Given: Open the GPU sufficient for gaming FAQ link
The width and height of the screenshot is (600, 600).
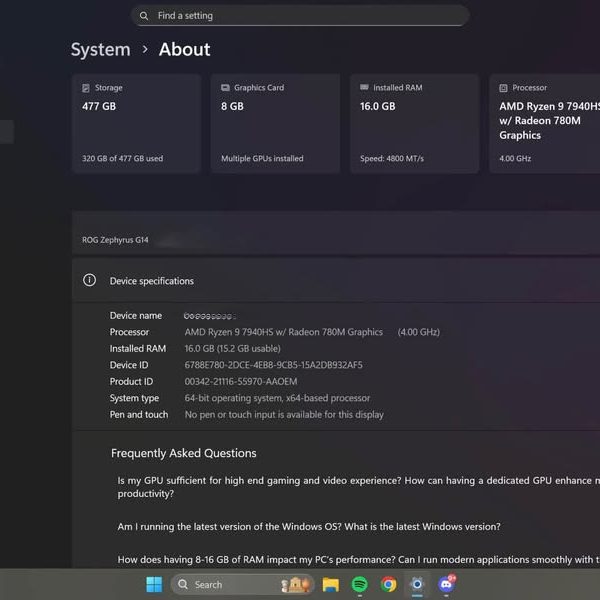Looking at the screenshot, I should pos(359,487).
